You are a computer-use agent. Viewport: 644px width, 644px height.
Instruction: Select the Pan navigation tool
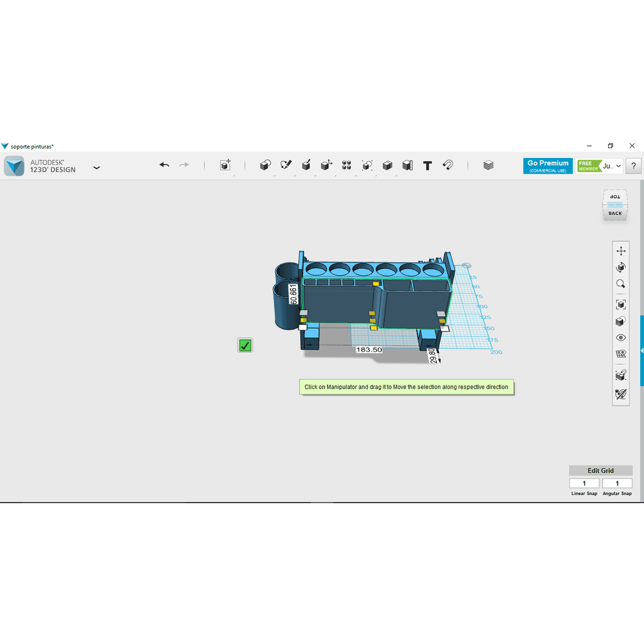621,251
